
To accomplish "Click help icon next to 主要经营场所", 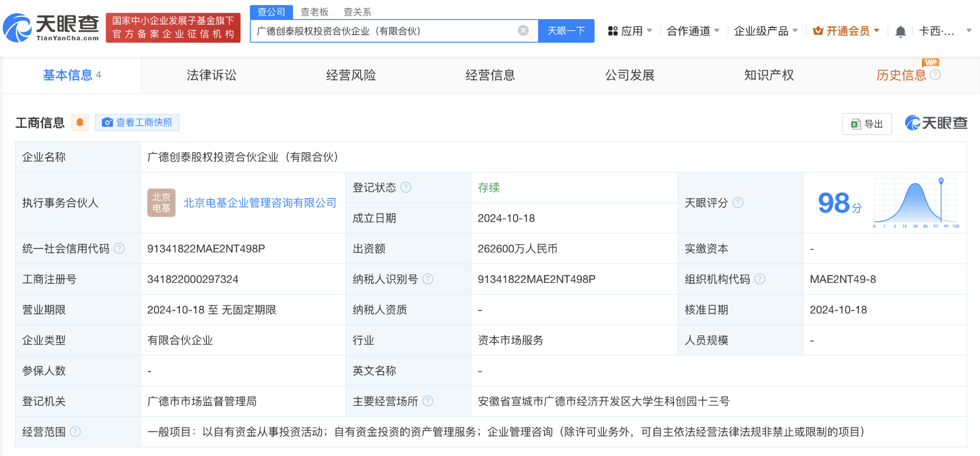I will pyautogui.click(x=428, y=401).
